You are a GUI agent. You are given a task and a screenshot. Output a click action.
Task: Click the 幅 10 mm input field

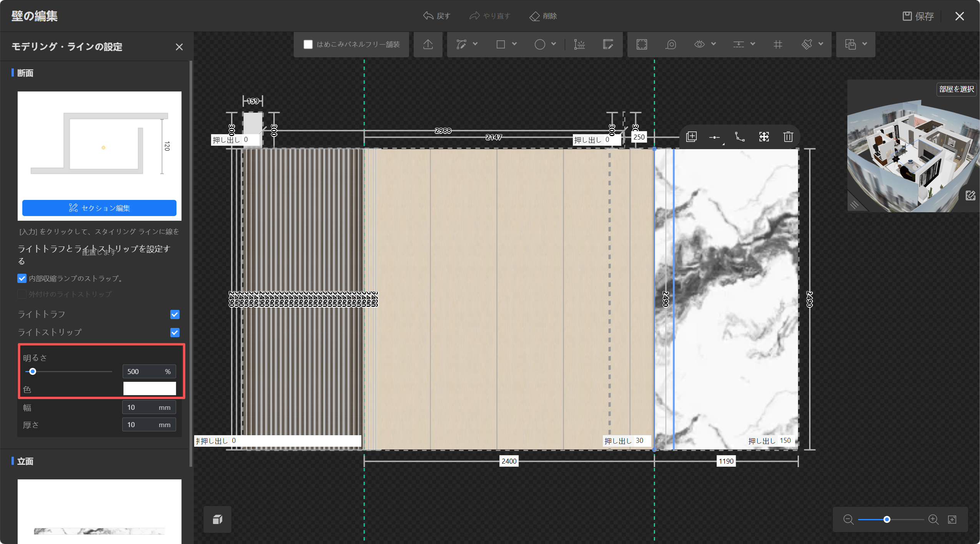pyautogui.click(x=149, y=408)
